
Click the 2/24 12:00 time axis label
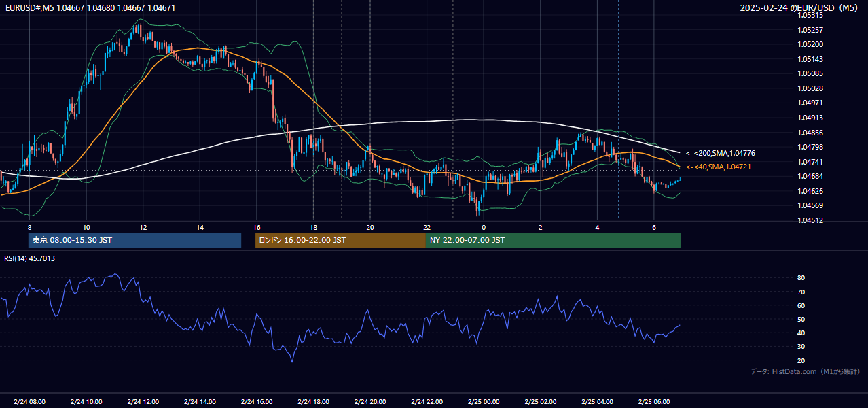(x=143, y=401)
